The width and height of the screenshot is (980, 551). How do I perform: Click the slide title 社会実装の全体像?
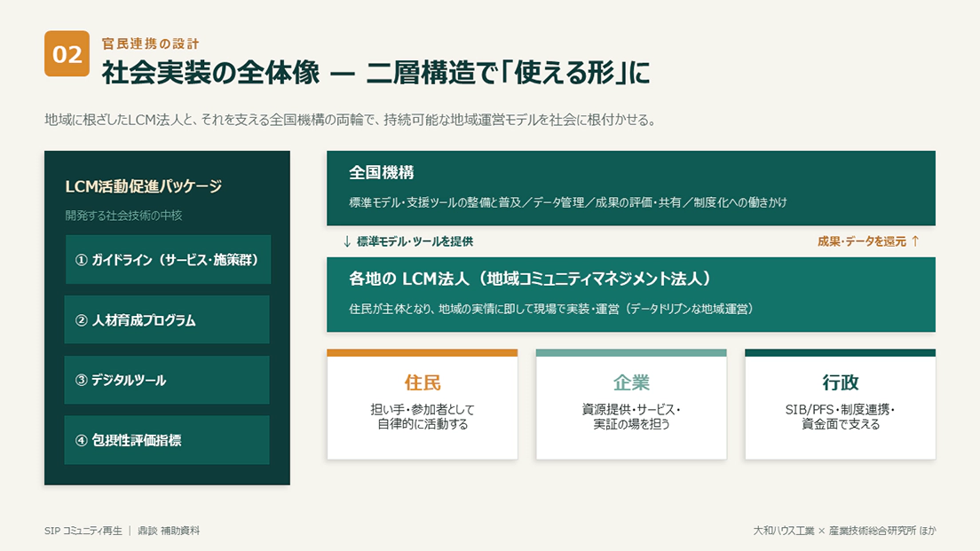210,73
